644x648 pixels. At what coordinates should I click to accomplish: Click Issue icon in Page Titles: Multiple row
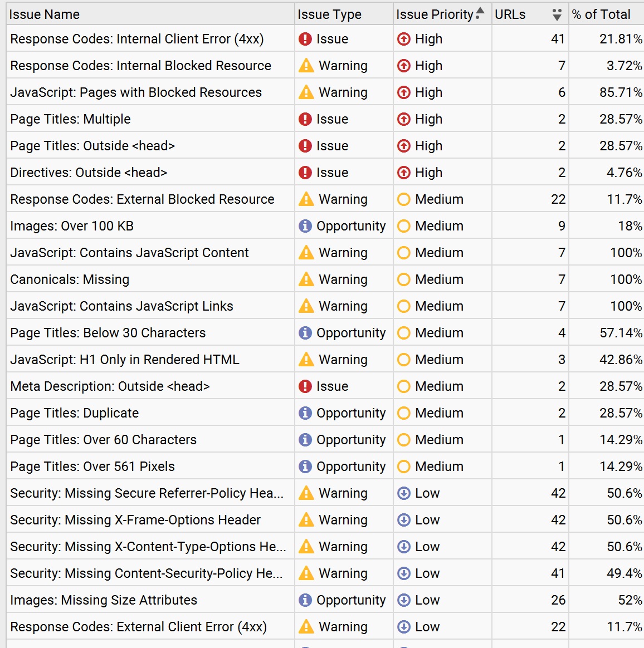point(305,119)
